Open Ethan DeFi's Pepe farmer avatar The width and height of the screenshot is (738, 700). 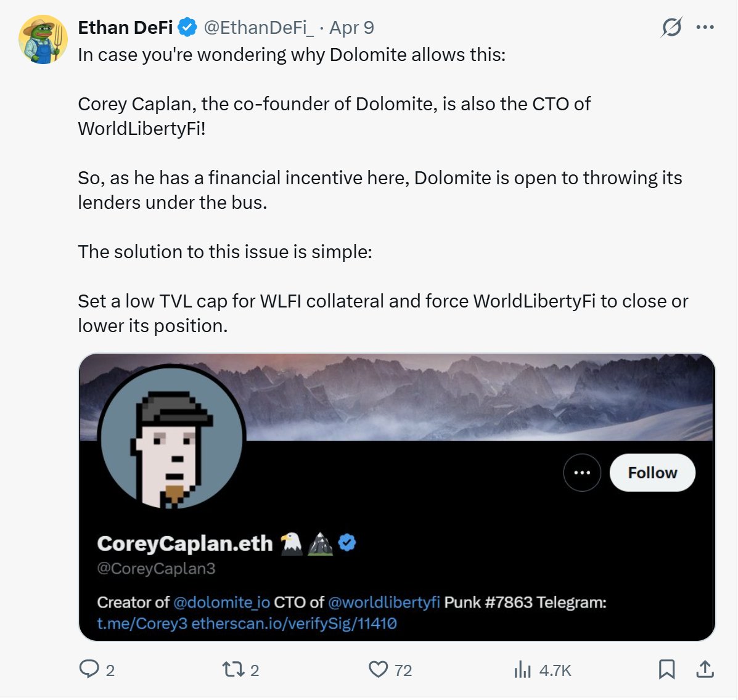43,40
